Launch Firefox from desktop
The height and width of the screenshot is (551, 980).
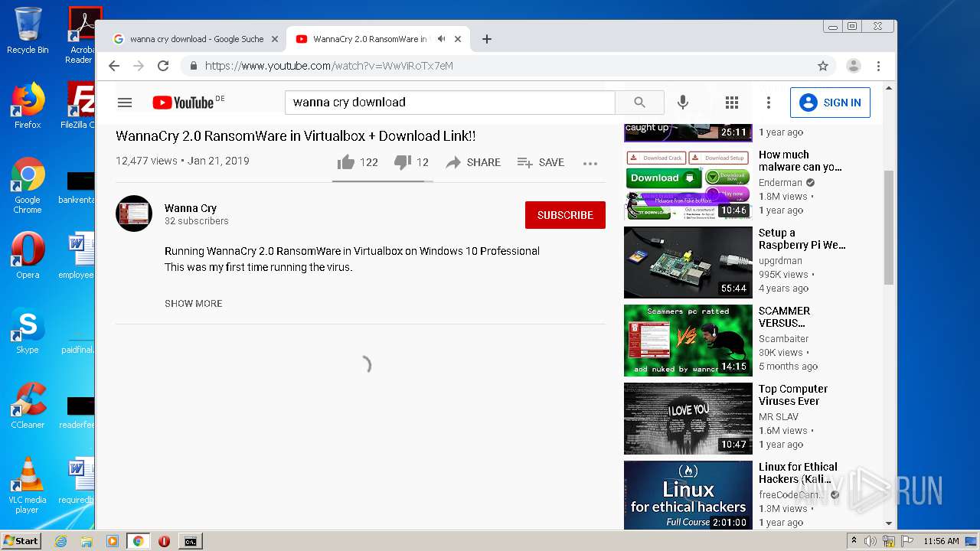pos(28,106)
